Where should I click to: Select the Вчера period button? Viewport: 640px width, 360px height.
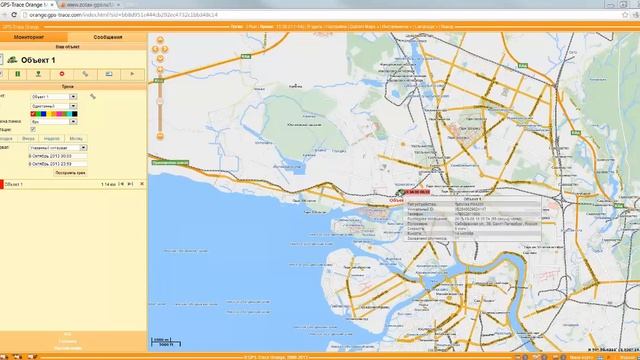28,139
